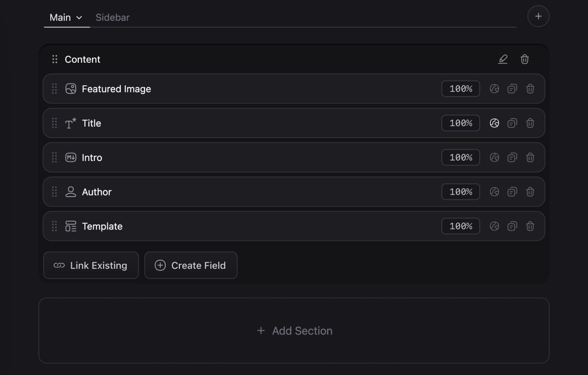Screen dimensions: 588x375
Task: Duplicate the Template field
Action: (x=512, y=226)
